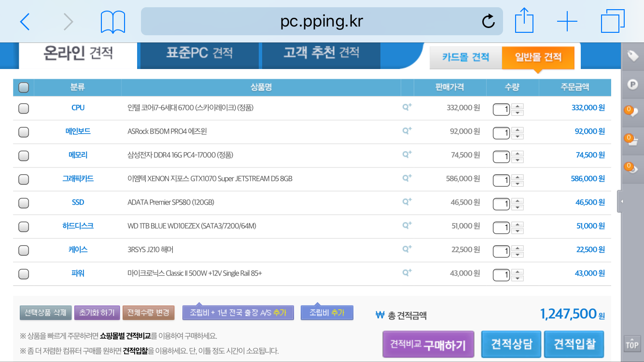Open the Safari tabs overview icon
This screenshot has width=644, height=362.
(613, 21)
